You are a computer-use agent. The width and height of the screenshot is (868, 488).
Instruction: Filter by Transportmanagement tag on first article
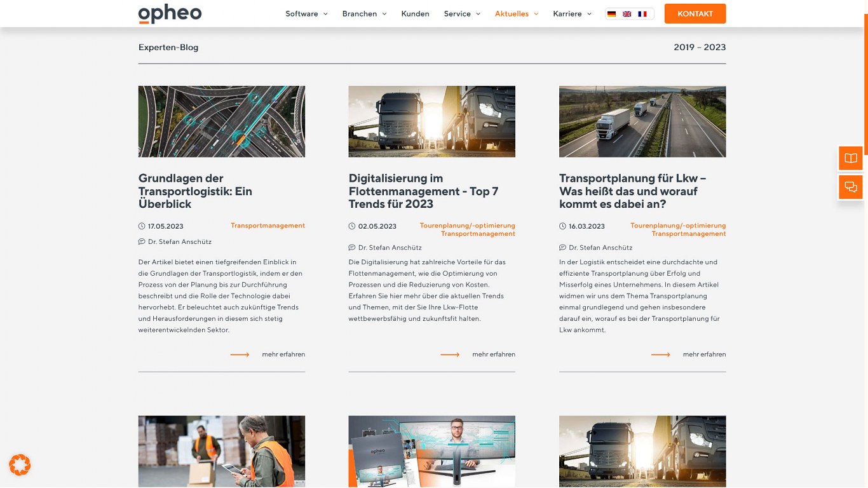(x=268, y=226)
